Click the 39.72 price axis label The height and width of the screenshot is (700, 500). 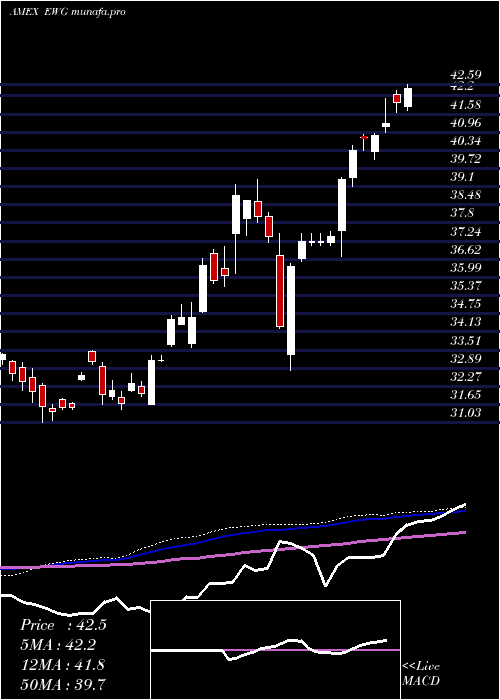tap(465, 159)
